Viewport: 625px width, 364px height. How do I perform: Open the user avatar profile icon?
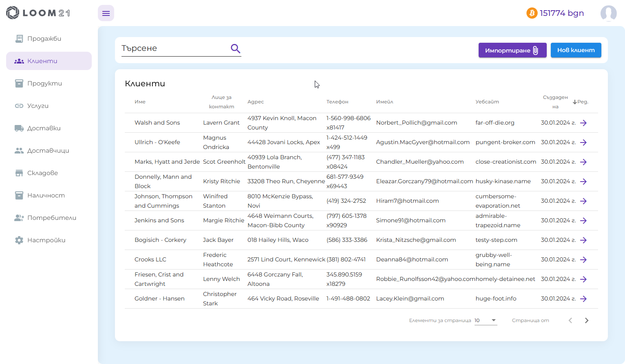[608, 13]
